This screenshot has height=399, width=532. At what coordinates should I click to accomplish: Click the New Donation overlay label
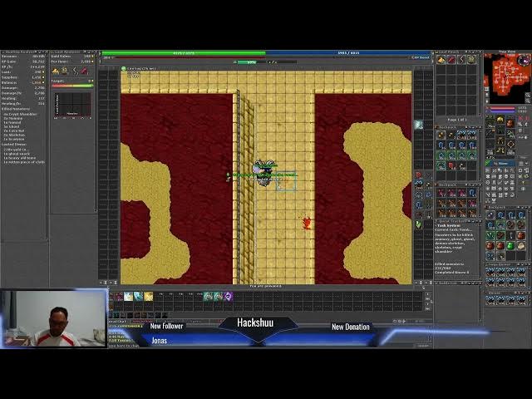[350, 327]
